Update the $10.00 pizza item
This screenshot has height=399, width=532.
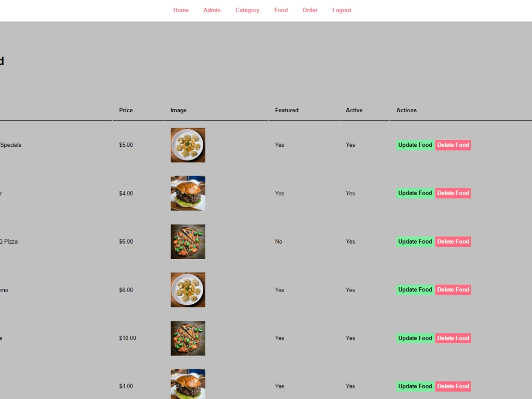[415, 338]
